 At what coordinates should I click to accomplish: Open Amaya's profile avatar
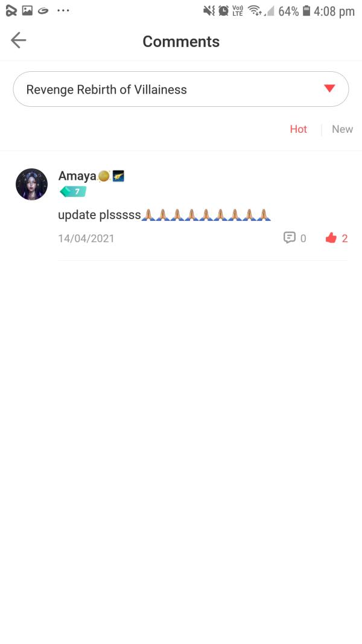tap(31, 184)
